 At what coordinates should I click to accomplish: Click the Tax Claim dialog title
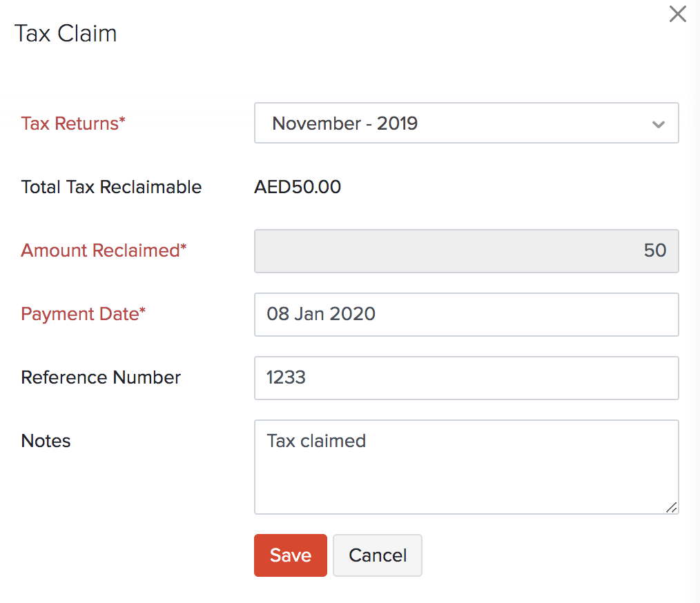[x=66, y=33]
